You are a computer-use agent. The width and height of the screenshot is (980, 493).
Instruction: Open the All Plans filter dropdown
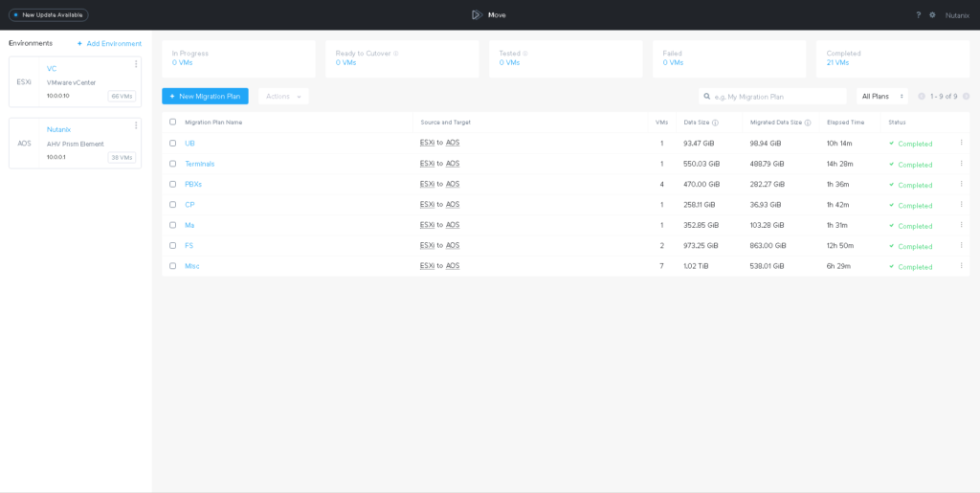coord(881,97)
